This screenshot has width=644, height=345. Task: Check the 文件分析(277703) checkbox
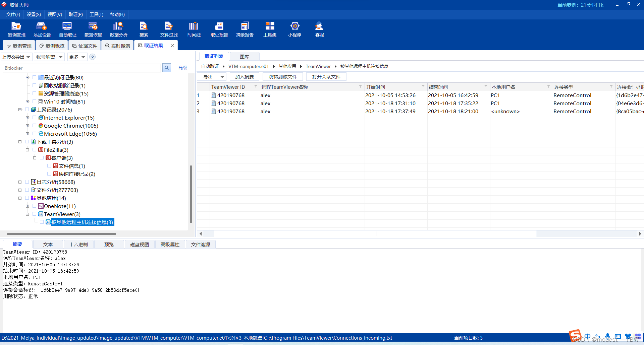point(27,190)
